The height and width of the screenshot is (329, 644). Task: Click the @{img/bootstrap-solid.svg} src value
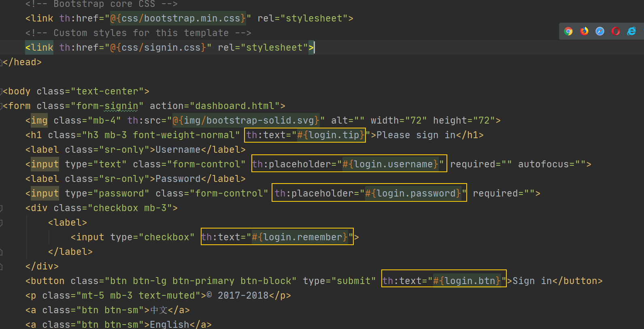point(246,120)
